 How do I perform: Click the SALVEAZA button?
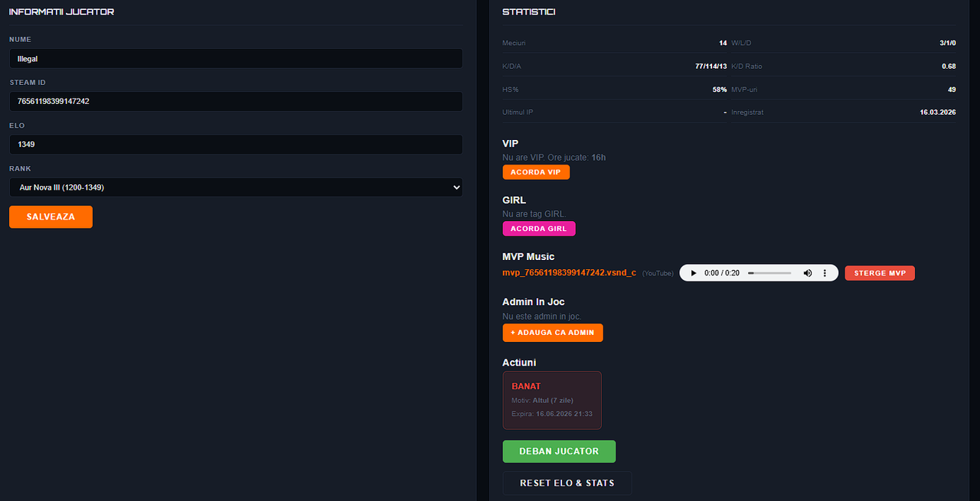[x=51, y=217]
